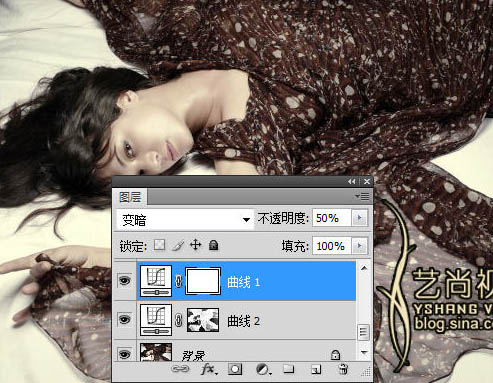The width and height of the screenshot is (493, 383).
Task: Click the mask link icon on 曲线 1
Action: pos(178,281)
